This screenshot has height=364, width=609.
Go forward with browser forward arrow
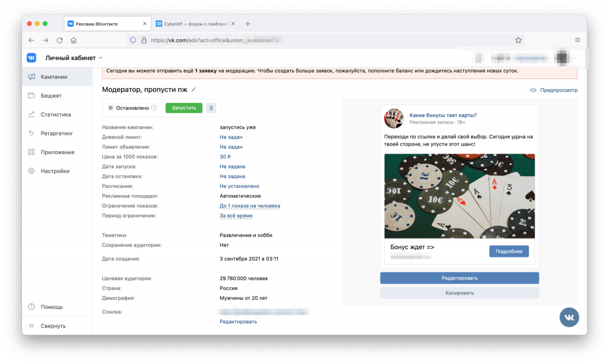45,40
